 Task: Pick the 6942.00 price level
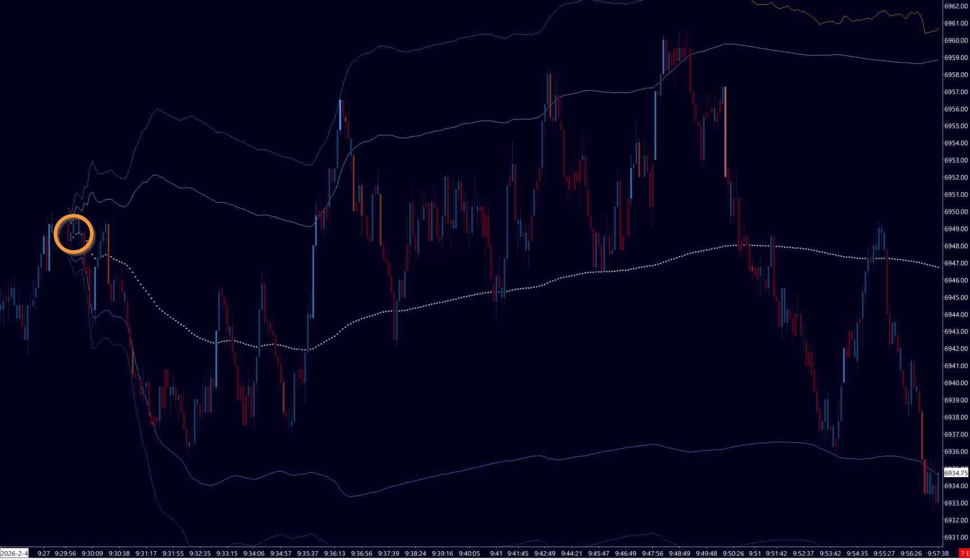point(956,349)
